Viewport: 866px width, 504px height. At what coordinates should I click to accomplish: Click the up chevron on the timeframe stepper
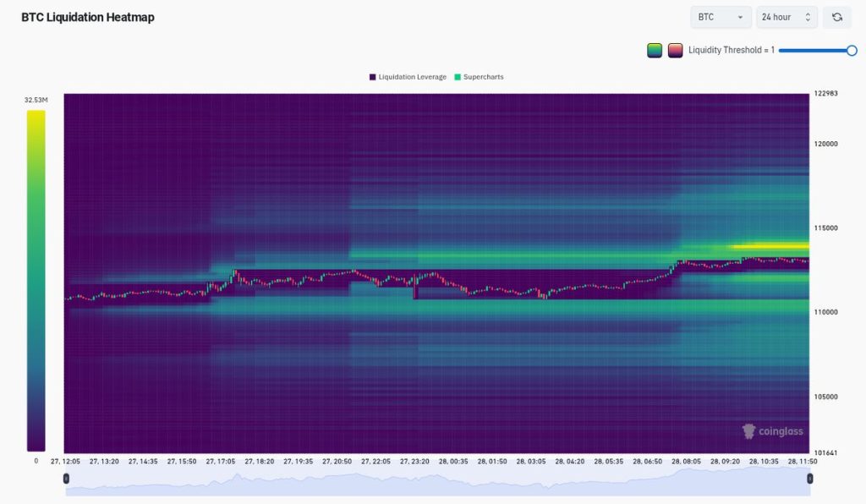pos(807,14)
